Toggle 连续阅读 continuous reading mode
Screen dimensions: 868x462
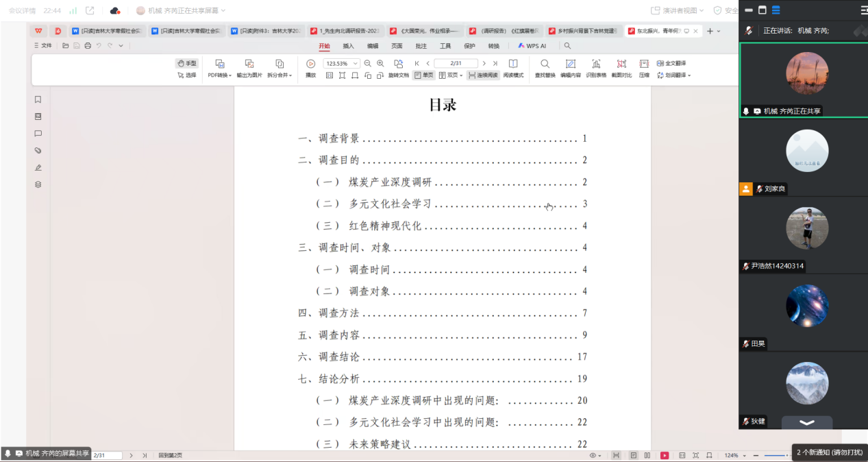[483, 75]
